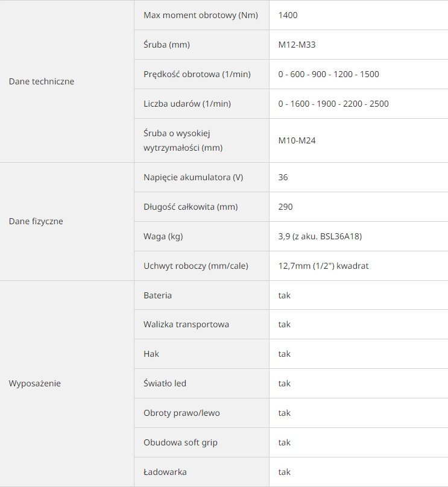This screenshot has height=487, width=448.
Task: Select the rotation speed value '0 - 600 - 900 - 1200 - 1500'
Action: [329, 74]
